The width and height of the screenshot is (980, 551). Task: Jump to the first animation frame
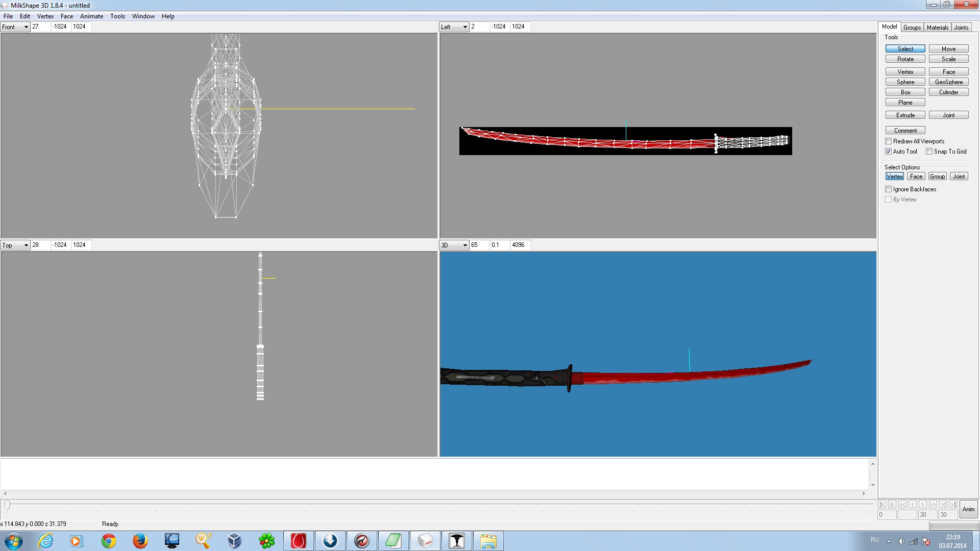pos(882,504)
